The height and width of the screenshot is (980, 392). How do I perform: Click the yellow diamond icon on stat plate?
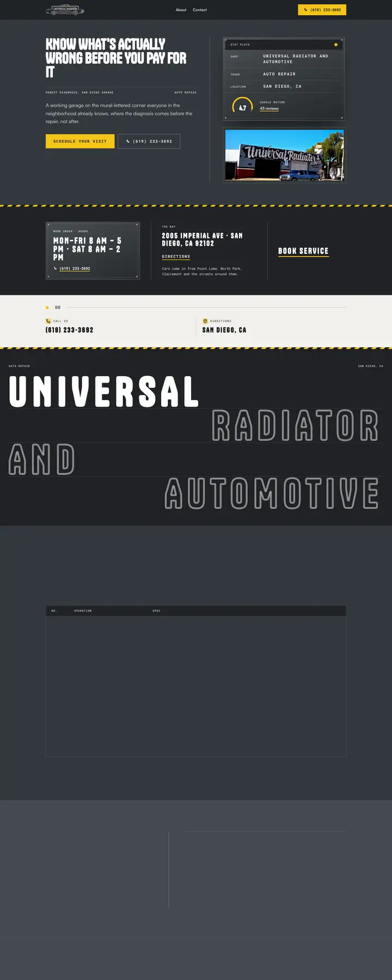(x=336, y=45)
